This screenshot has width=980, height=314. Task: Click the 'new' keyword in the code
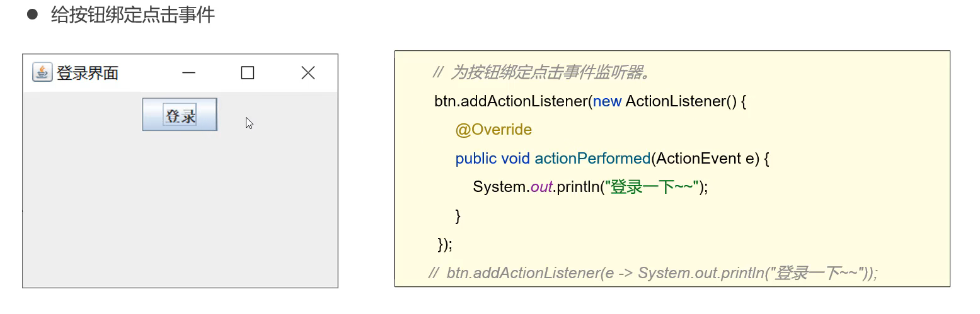(x=608, y=102)
